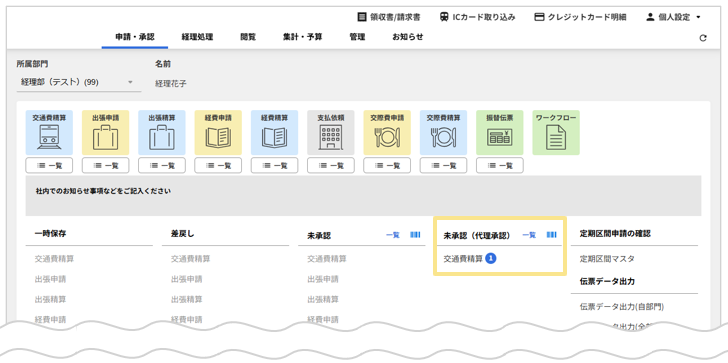
Task: Open ICカード取り込み from top bar
Action: 477,17
